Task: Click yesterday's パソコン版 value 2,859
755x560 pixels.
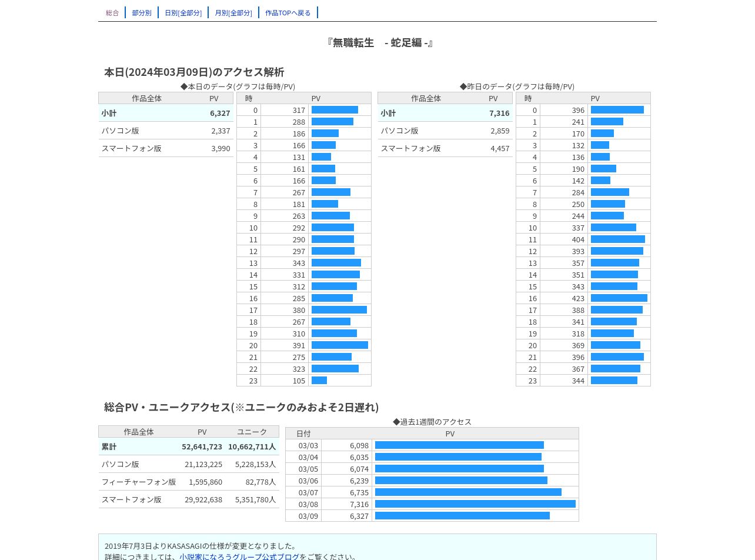Action: (x=500, y=131)
